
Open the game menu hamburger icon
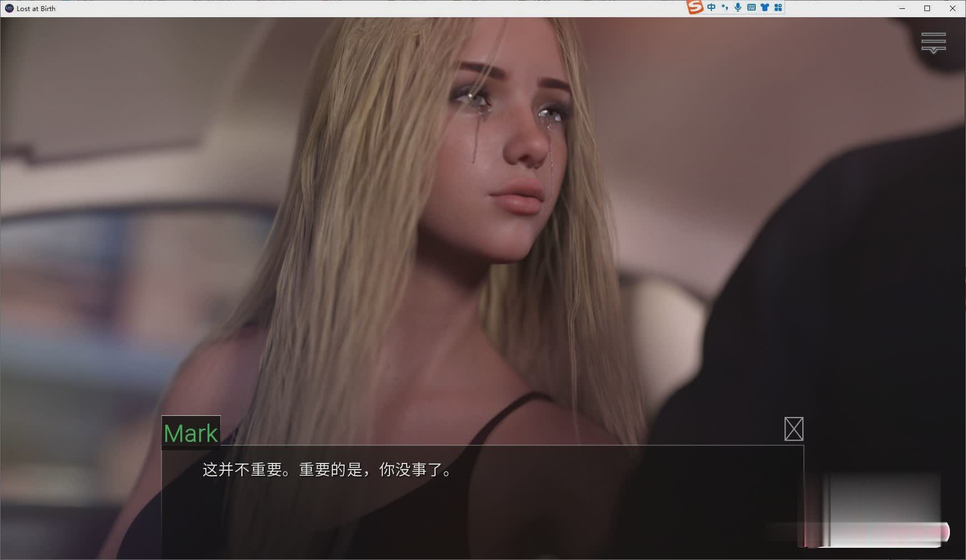[934, 43]
